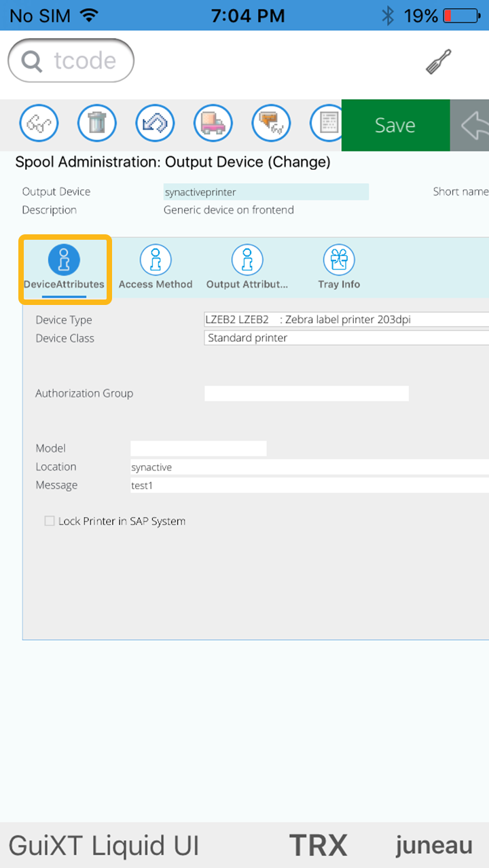Click the toolbar icon left of document icon
Viewport: 489px width, 868px height.
tap(271, 124)
